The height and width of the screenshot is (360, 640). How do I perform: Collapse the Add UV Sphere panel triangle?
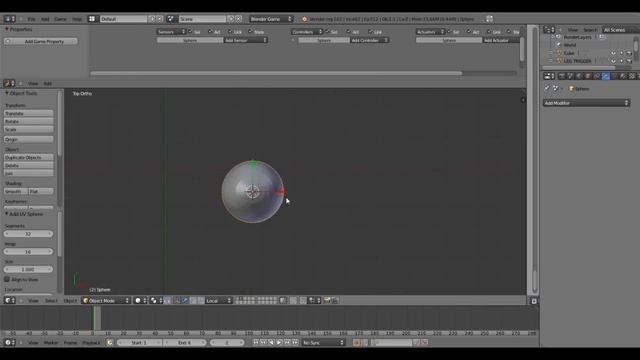7,214
